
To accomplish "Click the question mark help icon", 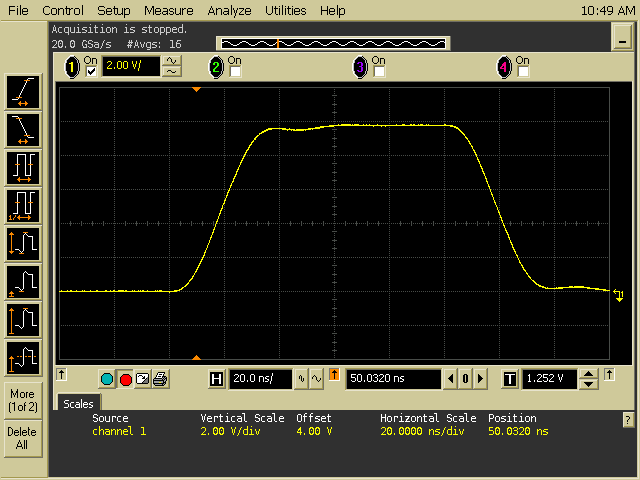I will coord(628,420).
